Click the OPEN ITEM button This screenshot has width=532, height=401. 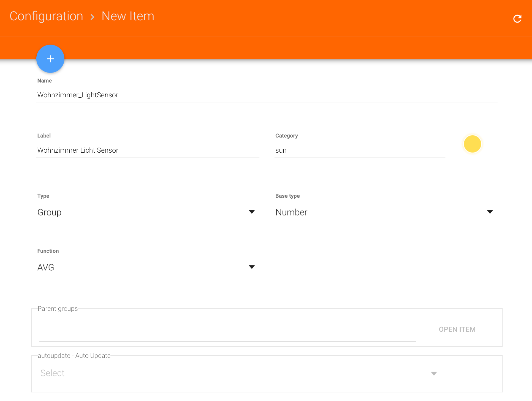[457, 329]
